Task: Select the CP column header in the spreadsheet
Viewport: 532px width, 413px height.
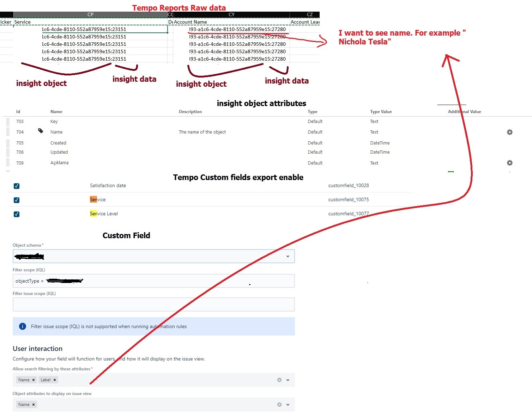Action: (x=90, y=14)
